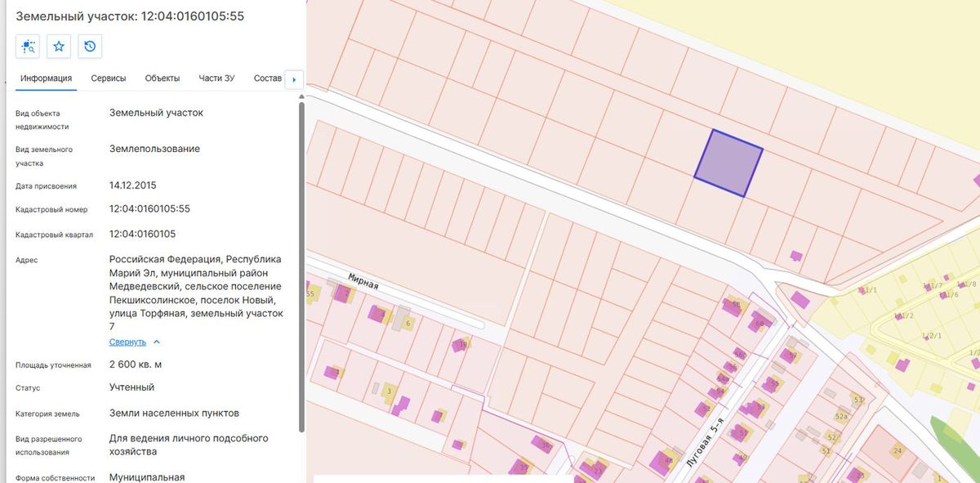Open the Части ЗУ tab
980x483 pixels.
point(216,78)
